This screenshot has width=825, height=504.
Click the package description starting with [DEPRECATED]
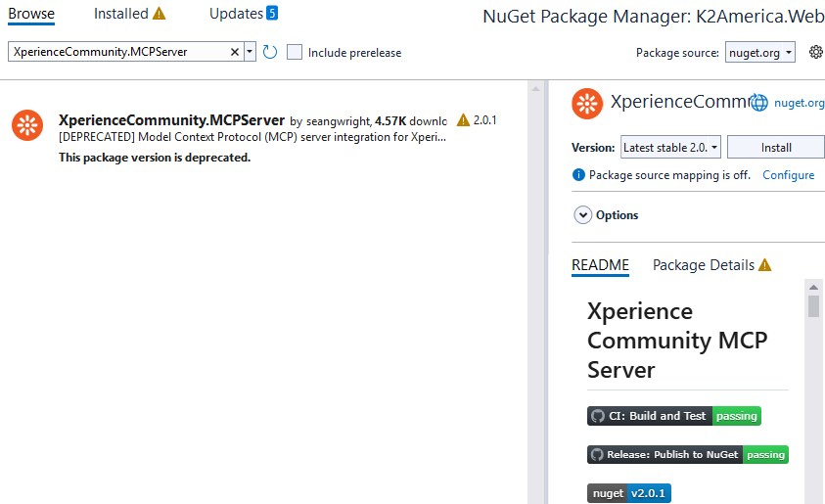(x=252, y=137)
